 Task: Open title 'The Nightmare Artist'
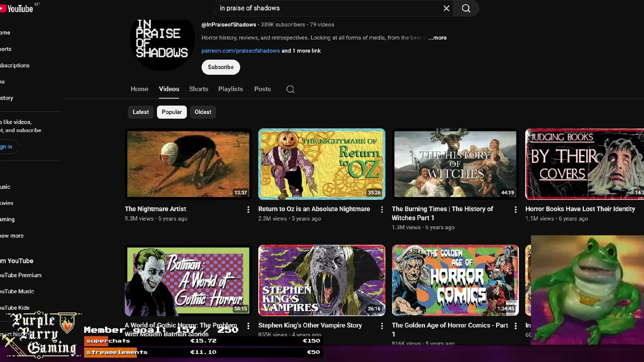pos(155,209)
